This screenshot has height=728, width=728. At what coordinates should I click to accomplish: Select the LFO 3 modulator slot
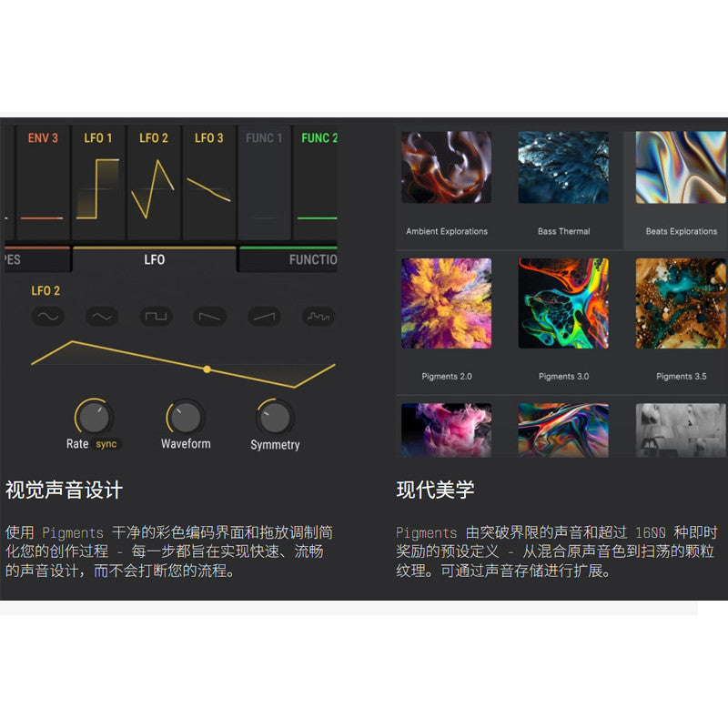pyautogui.click(x=209, y=183)
